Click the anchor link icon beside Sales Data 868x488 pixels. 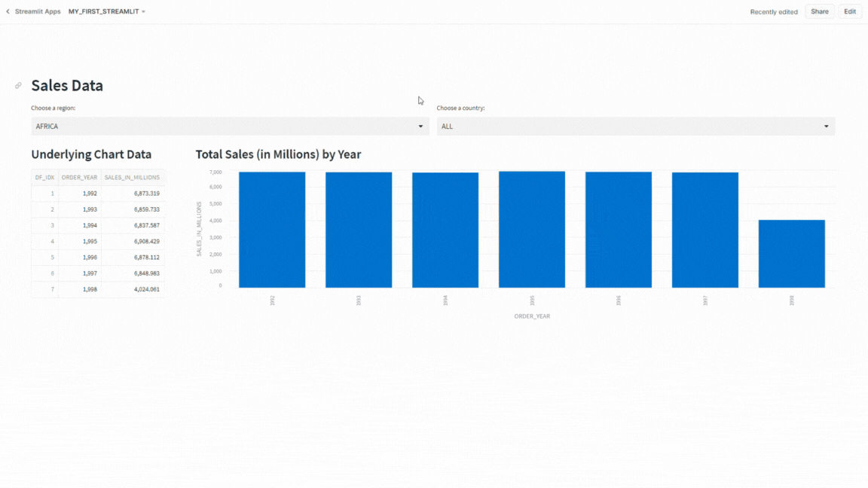coord(19,86)
